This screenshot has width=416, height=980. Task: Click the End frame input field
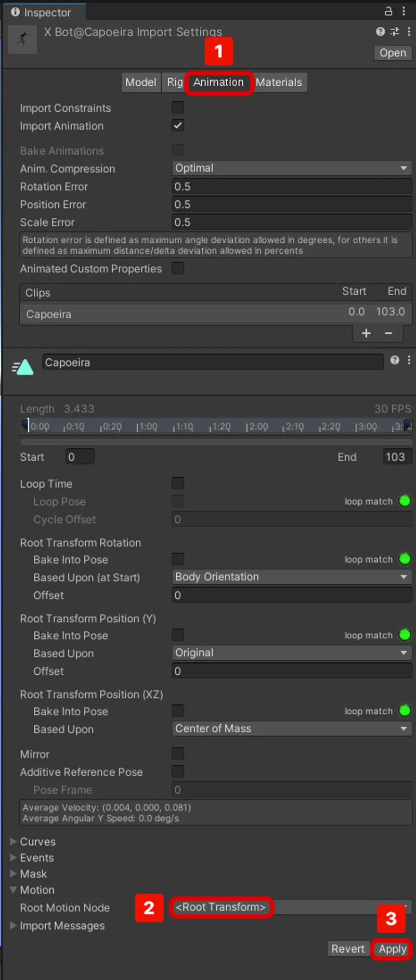tap(397, 456)
